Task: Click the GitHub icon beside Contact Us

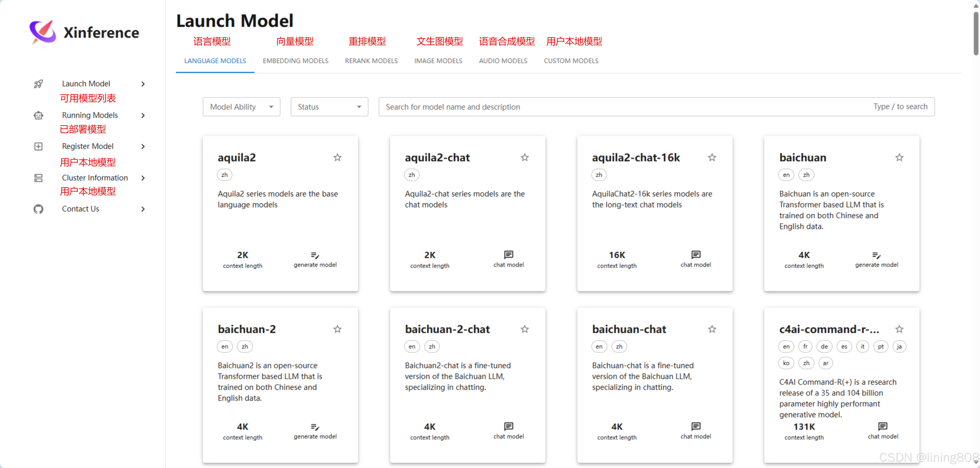Action: point(38,209)
